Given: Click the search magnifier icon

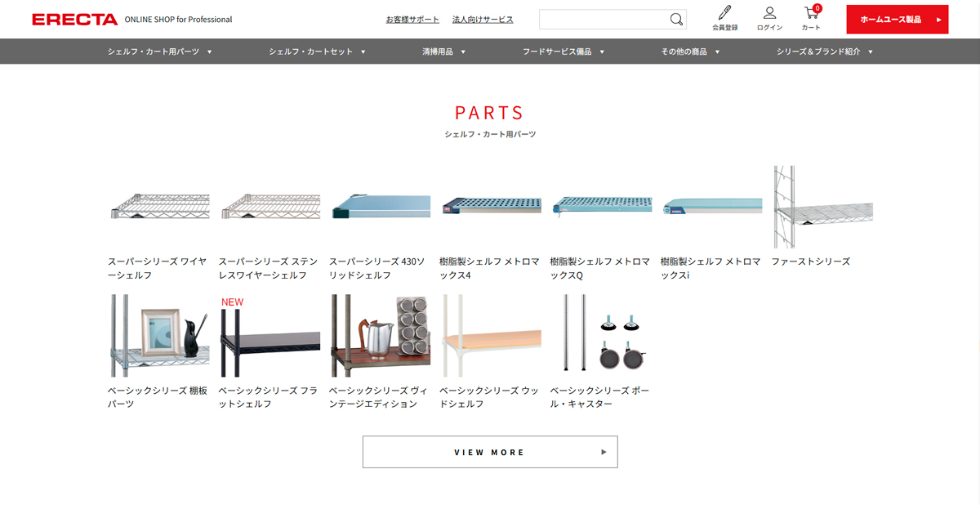Looking at the screenshot, I should tap(676, 20).
